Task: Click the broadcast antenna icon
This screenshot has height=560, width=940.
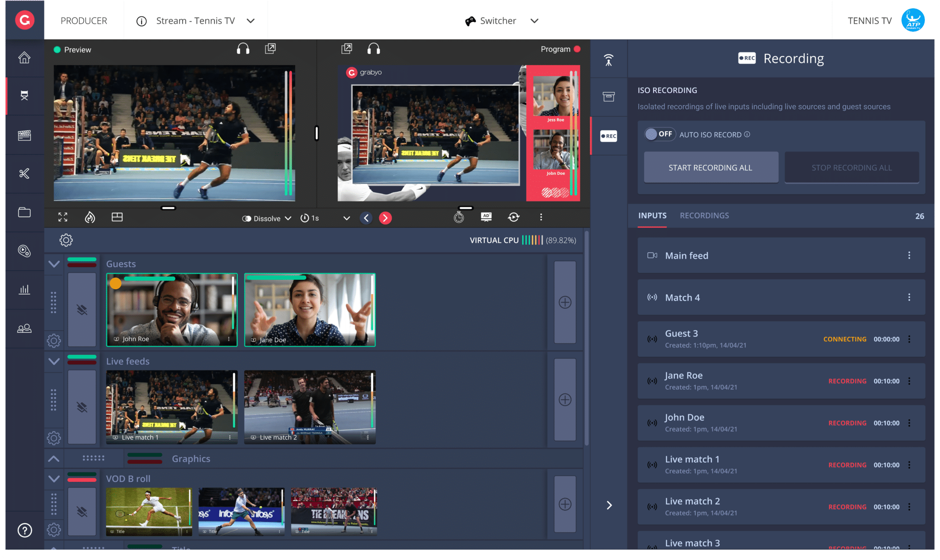Action: [x=609, y=60]
